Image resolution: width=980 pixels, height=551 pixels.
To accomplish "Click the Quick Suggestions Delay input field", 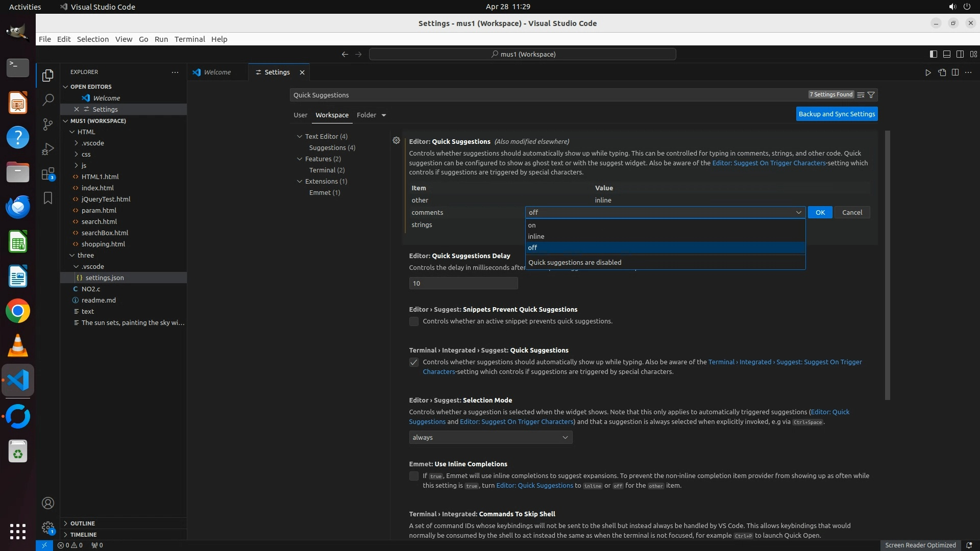I will pos(463,283).
